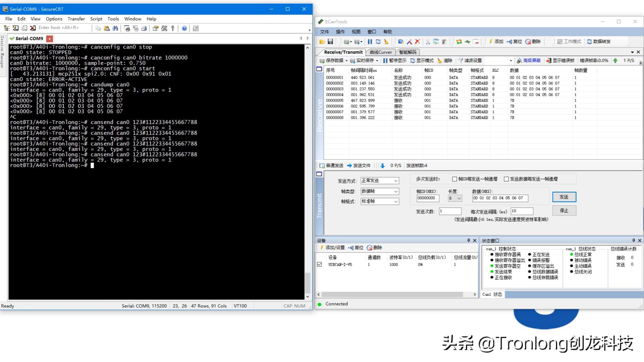Open the 发送方式 send mode dropdown
This screenshot has height=362, width=644.
point(380,180)
